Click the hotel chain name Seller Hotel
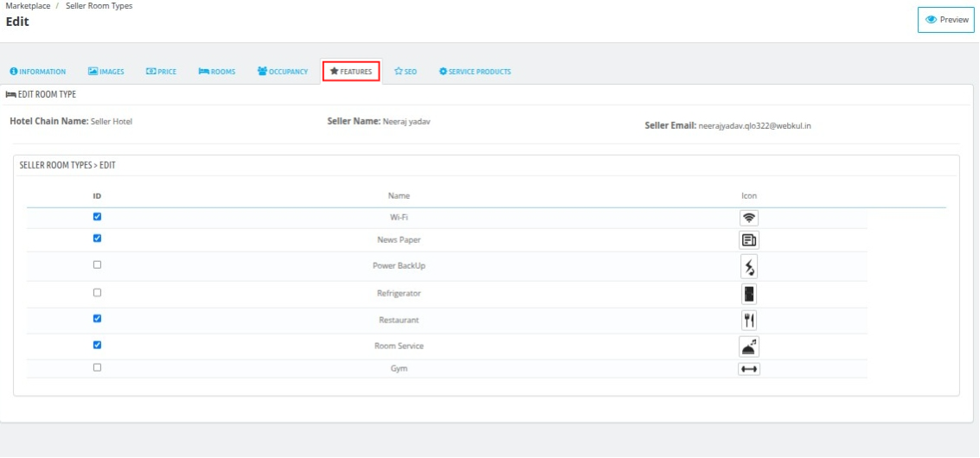This screenshot has width=980, height=458. click(x=112, y=121)
